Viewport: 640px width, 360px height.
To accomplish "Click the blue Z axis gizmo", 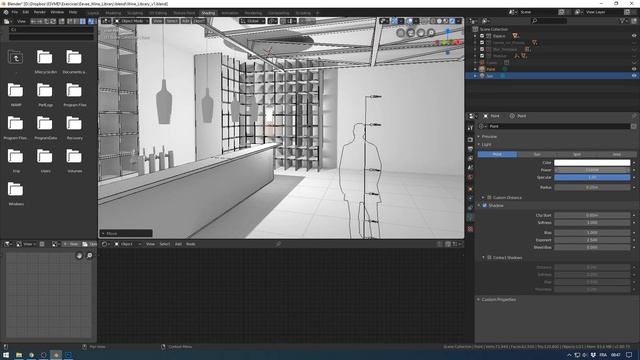I will tap(448, 31).
